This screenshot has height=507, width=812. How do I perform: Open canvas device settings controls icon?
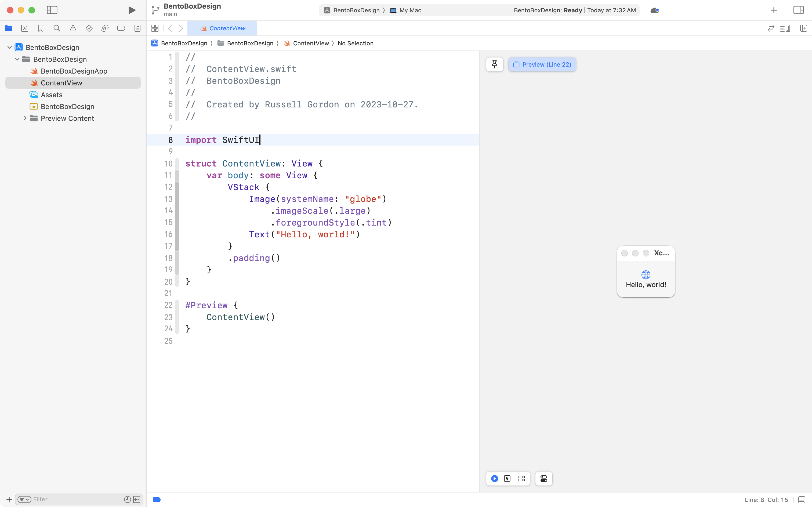[x=543, y=479]
